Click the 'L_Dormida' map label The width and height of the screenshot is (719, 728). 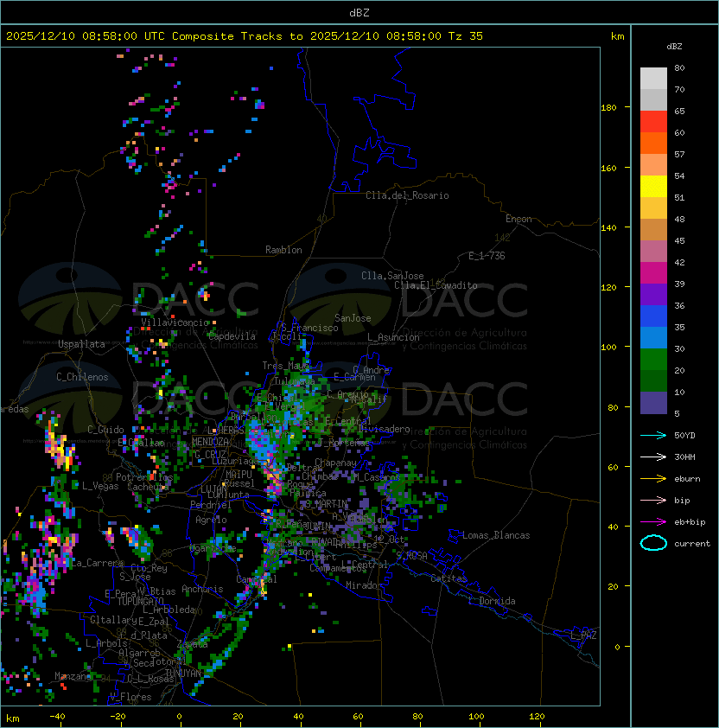point(492,601)
